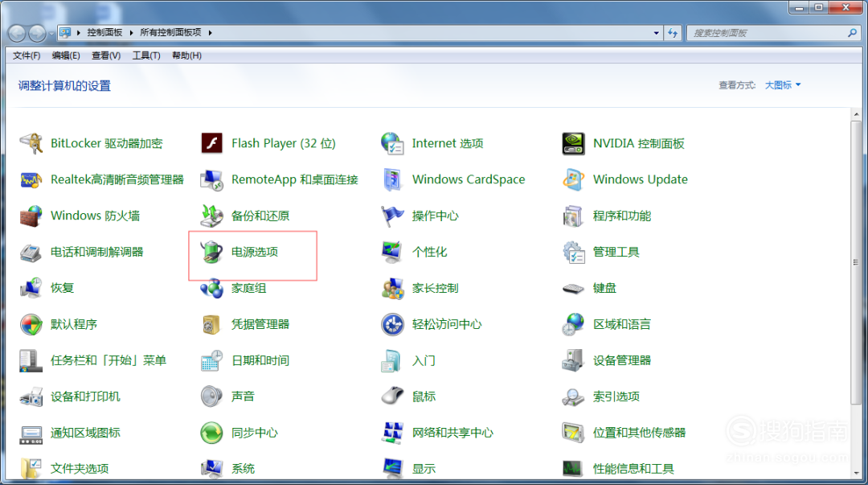
Task: Expand the 大图标 view mode dropdown
Action: point(783,84)
